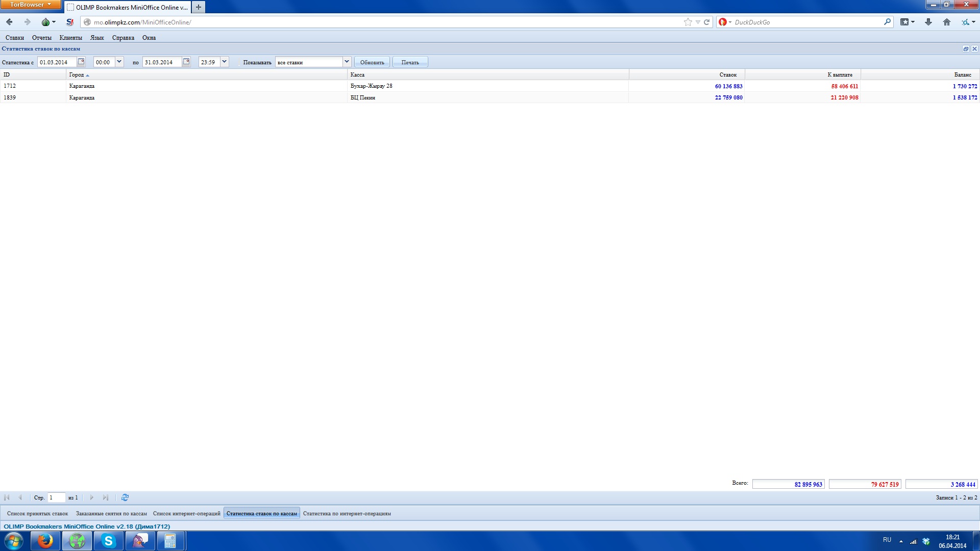Image resolution: width=980 pixels, height=551 pixels.
Task: Click the page number input field
Action: tap(56, 497)
